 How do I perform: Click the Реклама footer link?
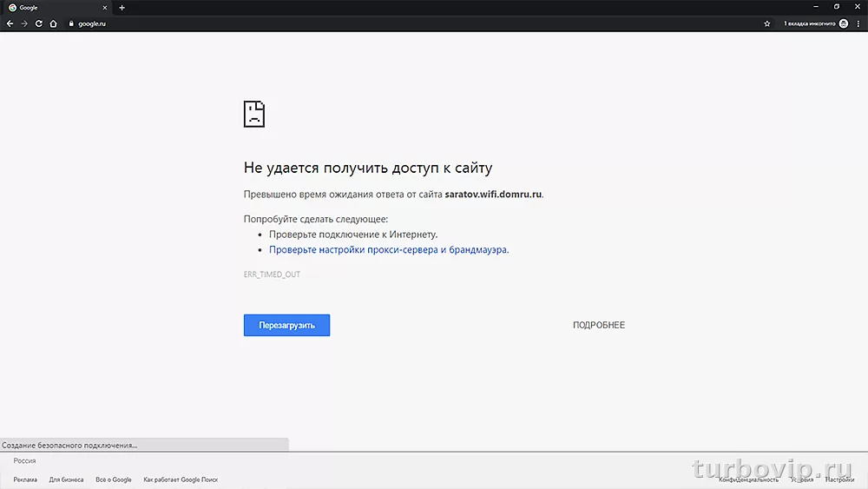(25, 479)
